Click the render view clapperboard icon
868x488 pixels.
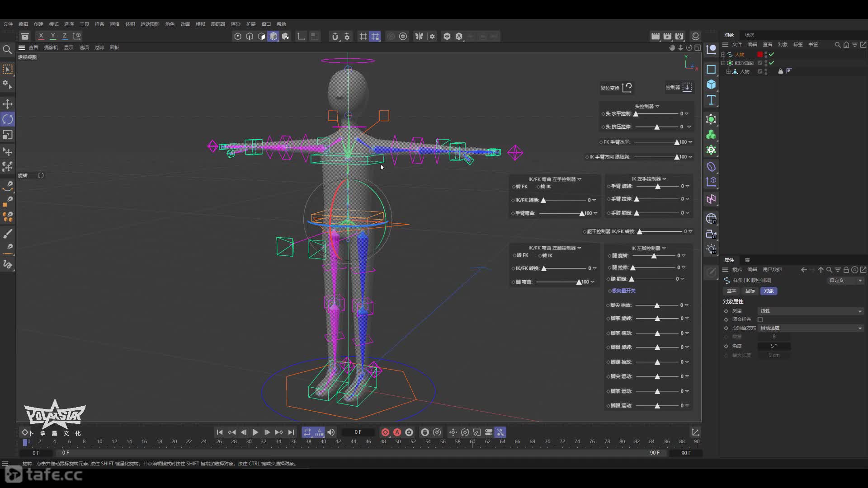point(656,36)
